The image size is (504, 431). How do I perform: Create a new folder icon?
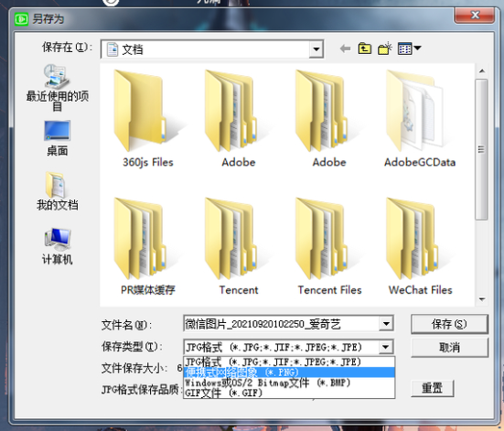click(385, 48)
